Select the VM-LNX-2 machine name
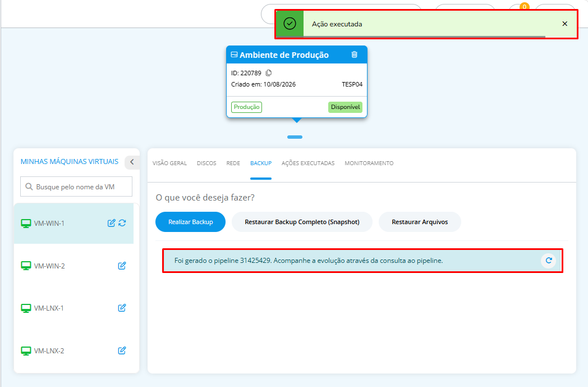The image size is (588, 387). click(x=49, y=351)
